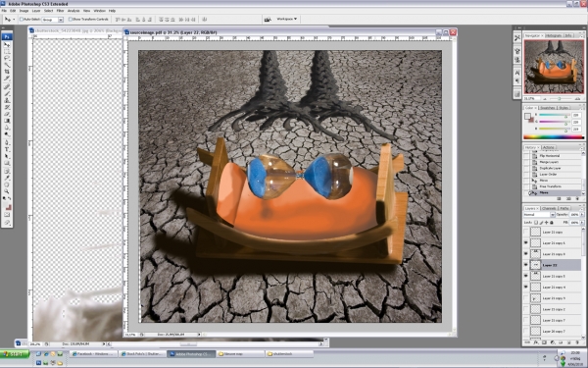This screenshot has height=368, width=588.
Task: Click the delete layer trash icon
Action: click(578, 342)
